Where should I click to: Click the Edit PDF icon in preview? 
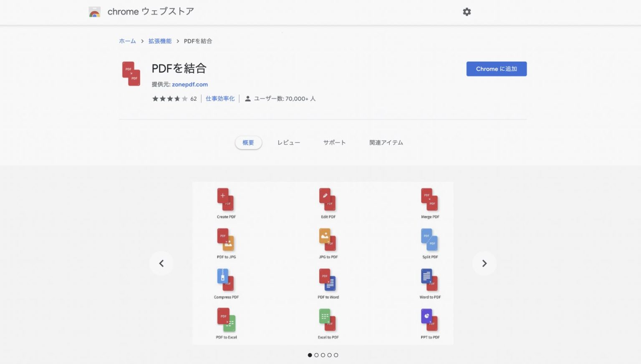[328, 200]
